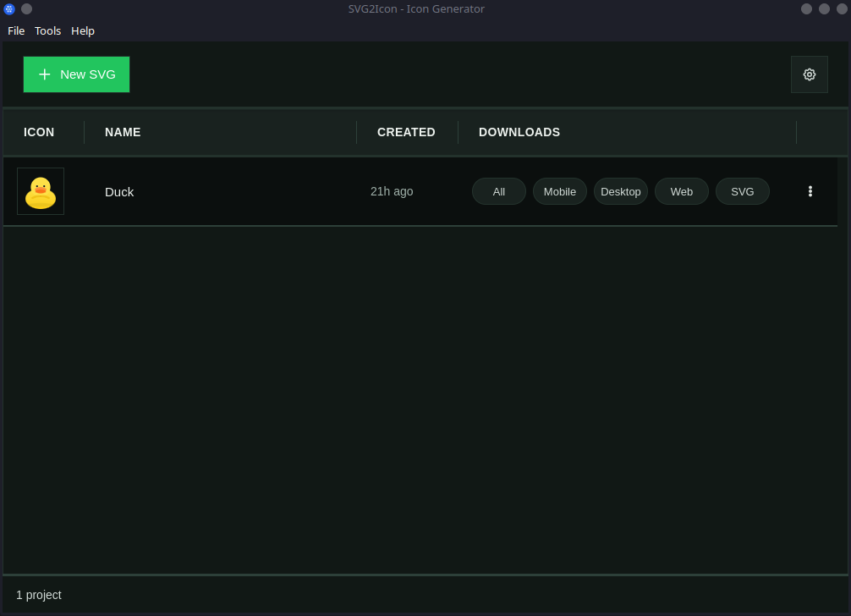Select the Duck project name
Screen dimensions: 851x616
coord(119,191)
